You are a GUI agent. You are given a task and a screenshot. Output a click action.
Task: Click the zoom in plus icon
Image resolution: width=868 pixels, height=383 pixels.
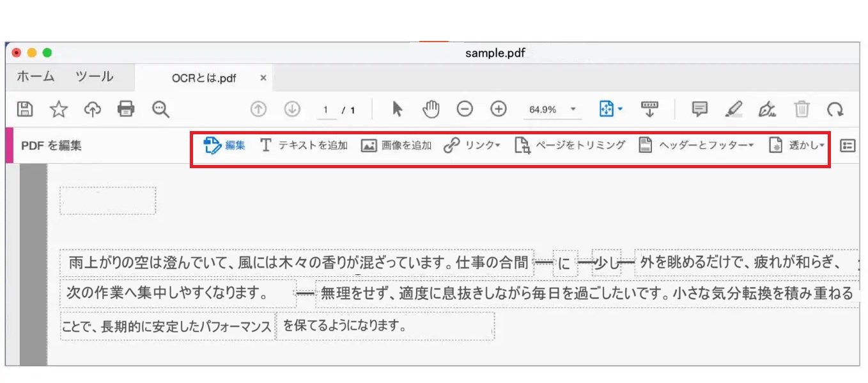[x=499, y=109]
